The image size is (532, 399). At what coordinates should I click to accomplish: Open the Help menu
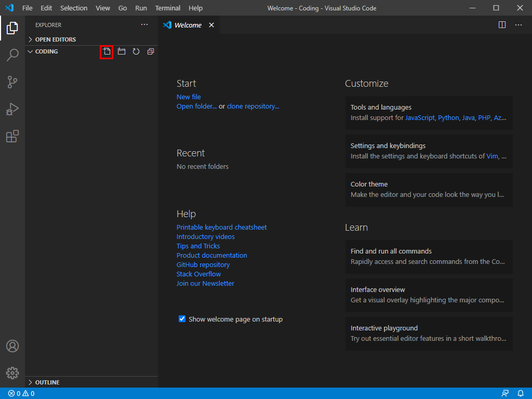[x=195, y=8]
